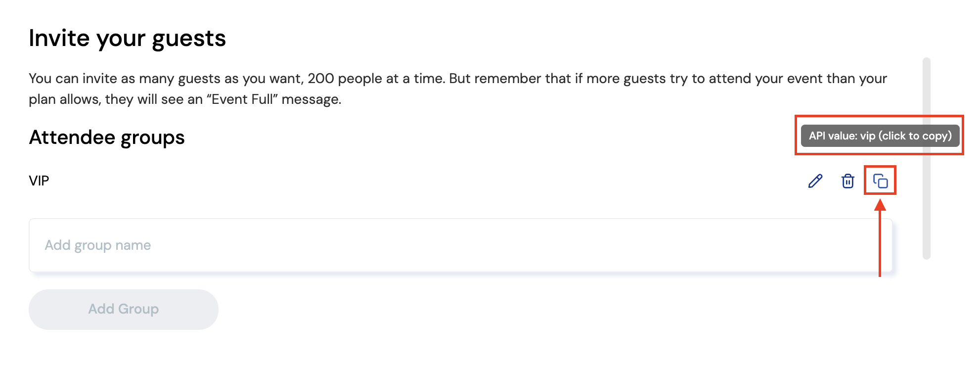Click the vertical scrollbar on the right
The height and width of the screenshot is (365, 980).
(926, 158)
